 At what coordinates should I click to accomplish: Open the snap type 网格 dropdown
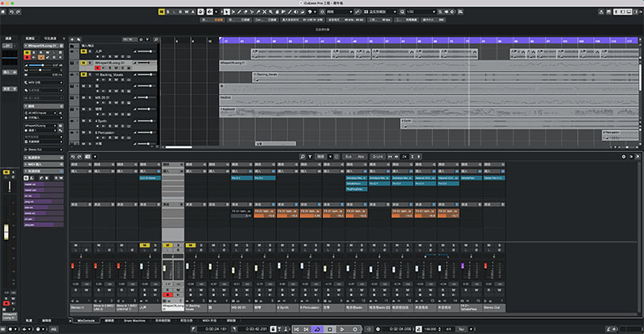coord(340,12)
